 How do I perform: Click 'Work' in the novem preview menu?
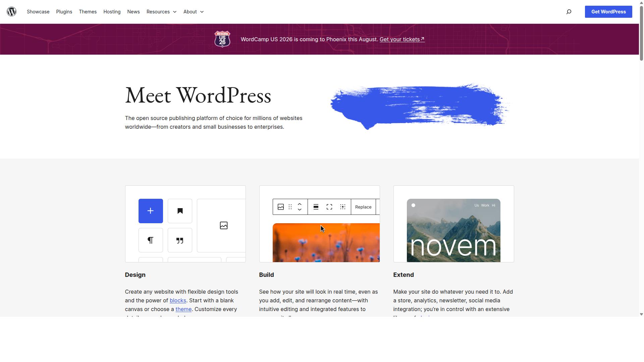click(485, 205)
